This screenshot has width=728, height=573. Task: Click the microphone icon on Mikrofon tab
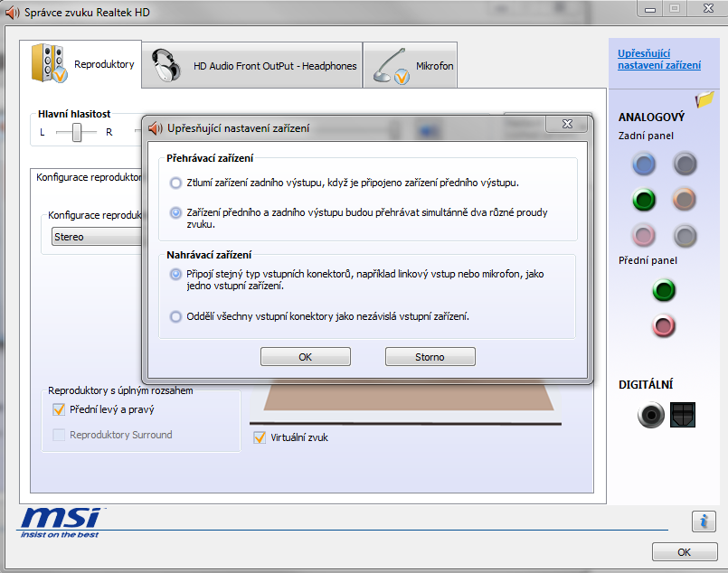point(392,66)
